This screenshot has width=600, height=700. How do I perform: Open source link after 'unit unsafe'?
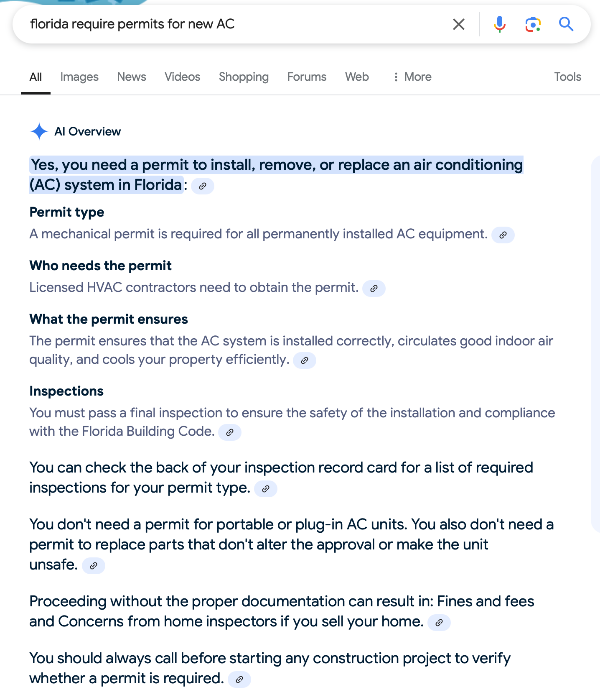[x=94, y=565]
